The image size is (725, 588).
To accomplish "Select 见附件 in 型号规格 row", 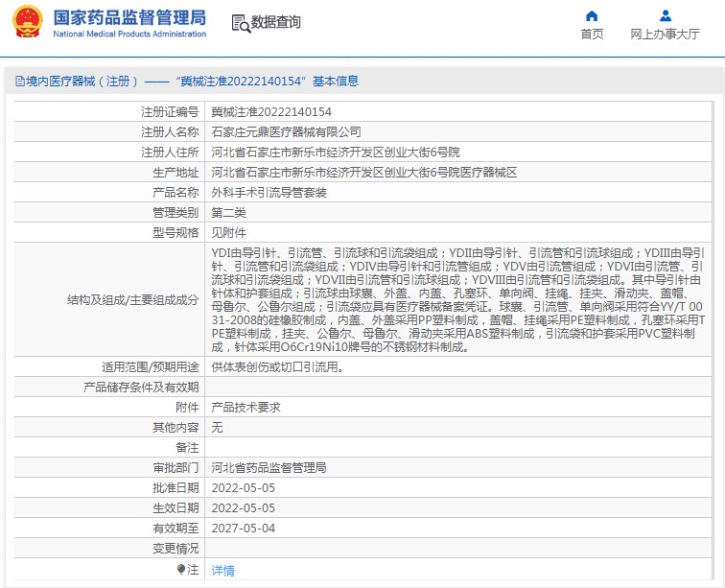I will click(x=229, y=233).
